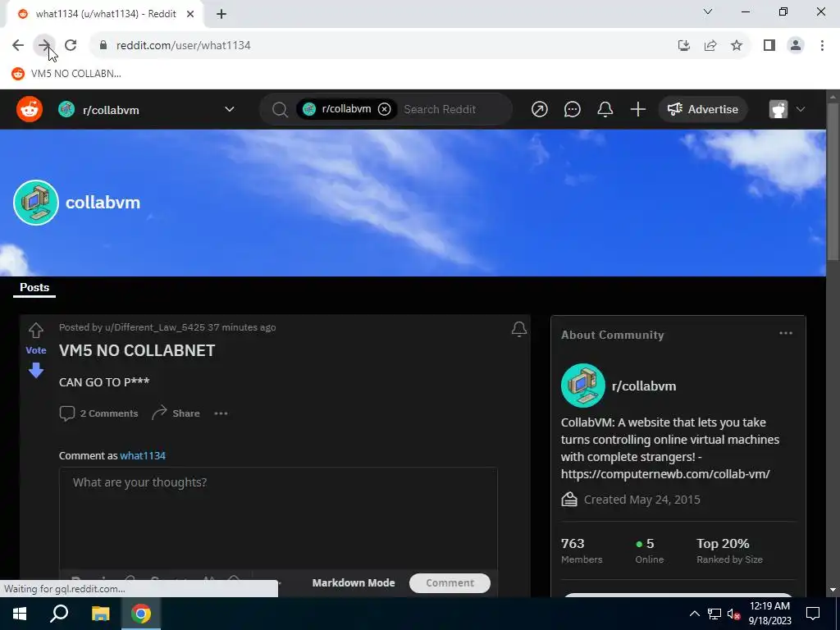This screenshot has height=630, width=840.
Task: Click the collabvm community avatar in banner
Action: tap(36, 203)
